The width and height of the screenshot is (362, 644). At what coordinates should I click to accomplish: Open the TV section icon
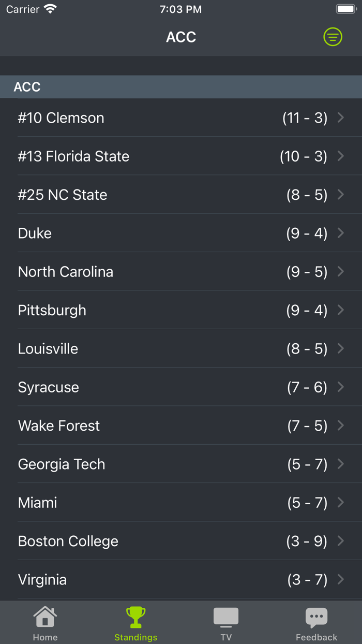[x=226, y=617]
